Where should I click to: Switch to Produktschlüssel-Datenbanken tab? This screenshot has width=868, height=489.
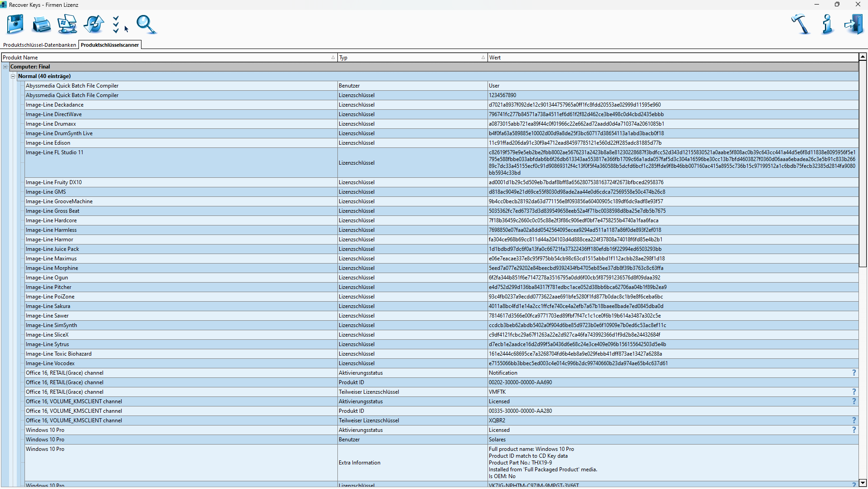39,45
